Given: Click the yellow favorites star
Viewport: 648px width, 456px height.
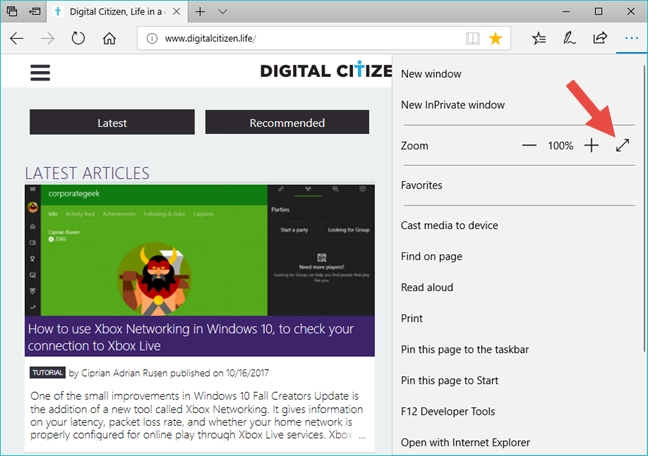Looking at the screenshot, I should [x=495, y=38].
